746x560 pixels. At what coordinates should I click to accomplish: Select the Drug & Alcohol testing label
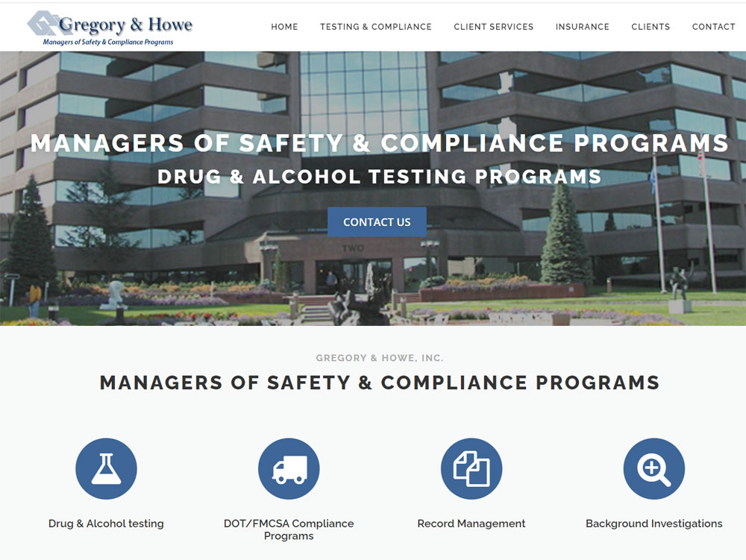[x=106, y=523]
